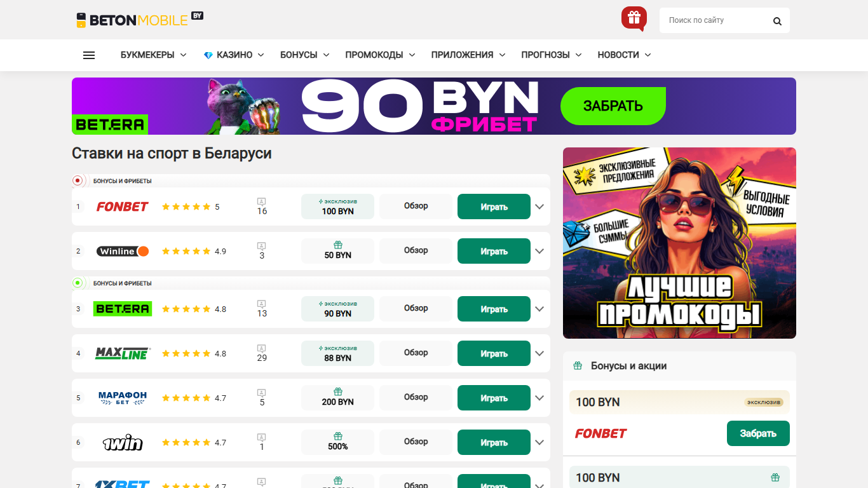
Task: Open Обзор for Marathon Bet
Action: point(416,398)
